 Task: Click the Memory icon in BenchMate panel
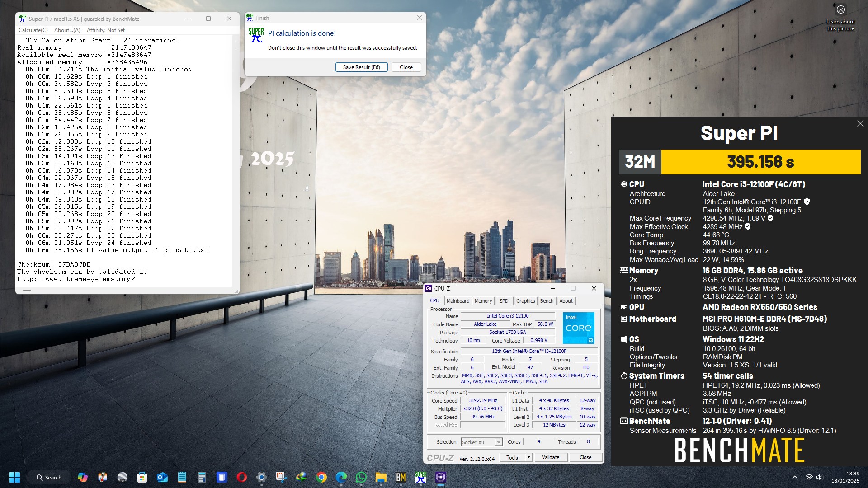[624, 270]
